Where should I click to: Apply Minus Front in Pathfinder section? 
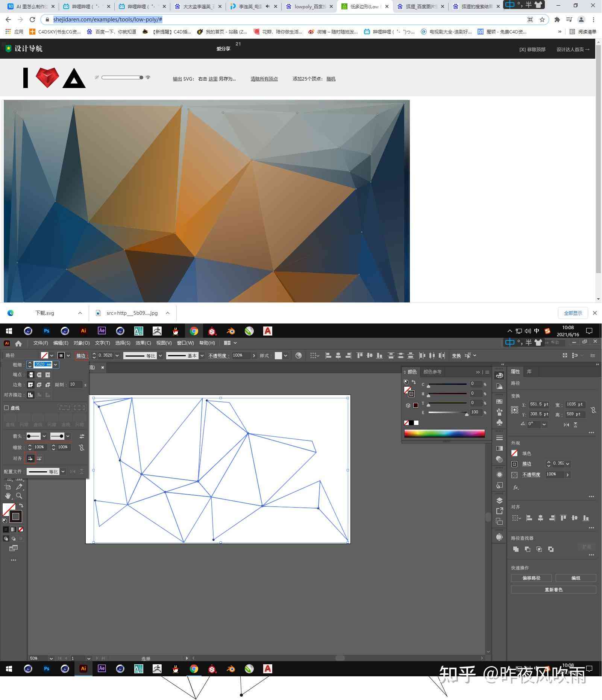528,549
